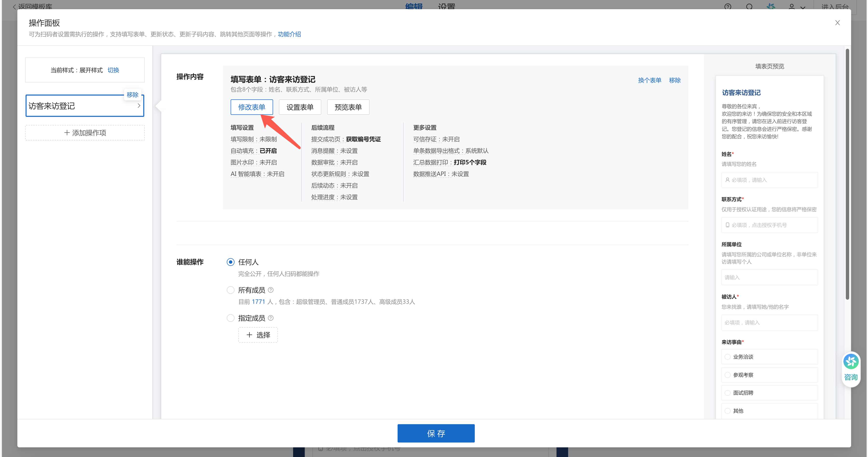Select 参观考察 in the preview
This screenshot has width=868, height=457.
tap(770, 375)
